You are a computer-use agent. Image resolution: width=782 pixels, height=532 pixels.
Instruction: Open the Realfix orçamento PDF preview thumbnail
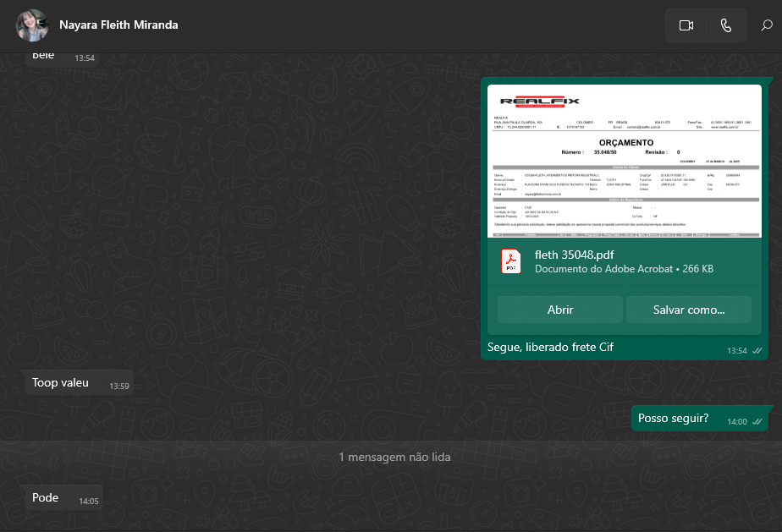click(x=625, y=161)
